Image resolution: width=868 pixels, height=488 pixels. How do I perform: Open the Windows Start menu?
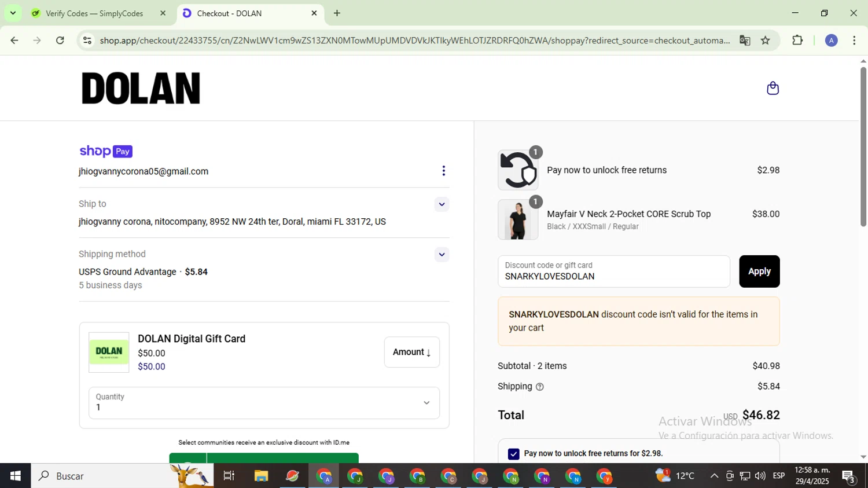pos(15,476)
